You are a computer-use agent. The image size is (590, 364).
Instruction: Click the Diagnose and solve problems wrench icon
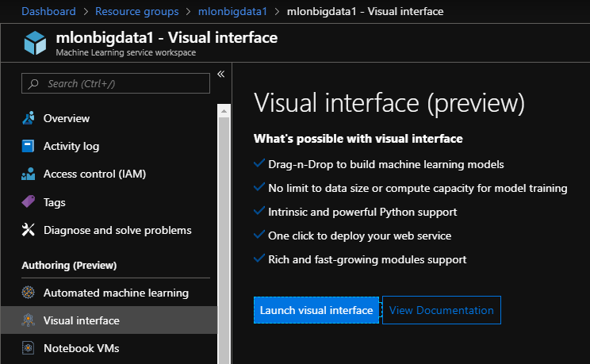point(29,230)
